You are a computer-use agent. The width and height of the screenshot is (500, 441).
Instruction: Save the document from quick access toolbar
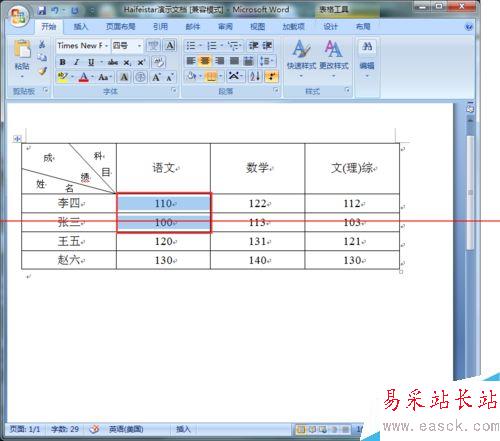[42, 10]
